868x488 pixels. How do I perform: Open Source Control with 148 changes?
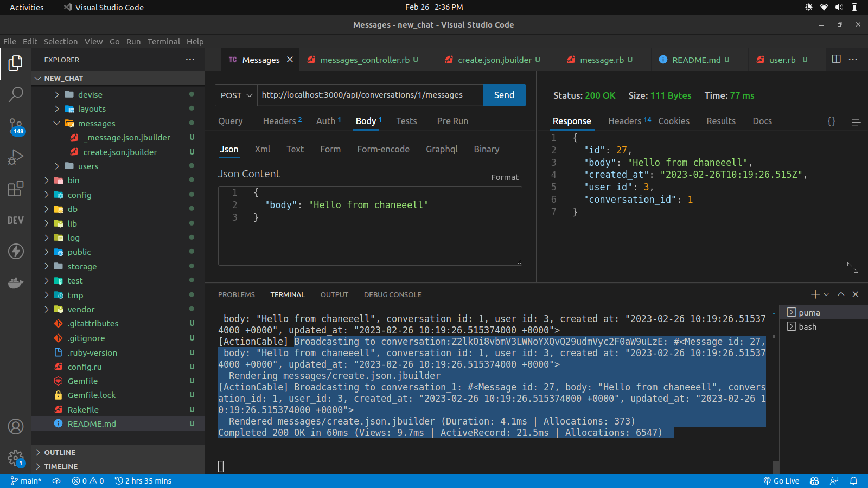pyautogui.click(x=16, y=126)
